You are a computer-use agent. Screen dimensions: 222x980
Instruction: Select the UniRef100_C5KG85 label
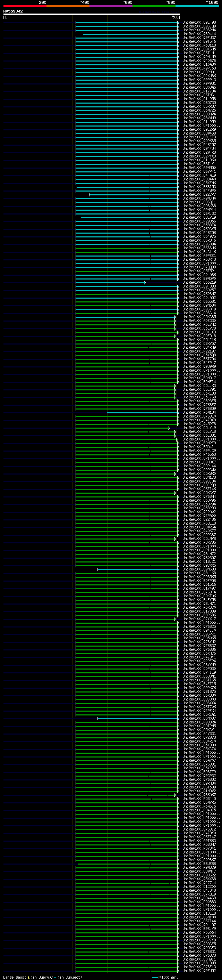point(199,317)
